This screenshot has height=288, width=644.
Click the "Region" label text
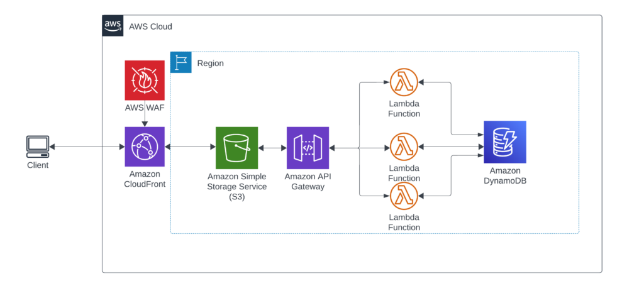210,64
